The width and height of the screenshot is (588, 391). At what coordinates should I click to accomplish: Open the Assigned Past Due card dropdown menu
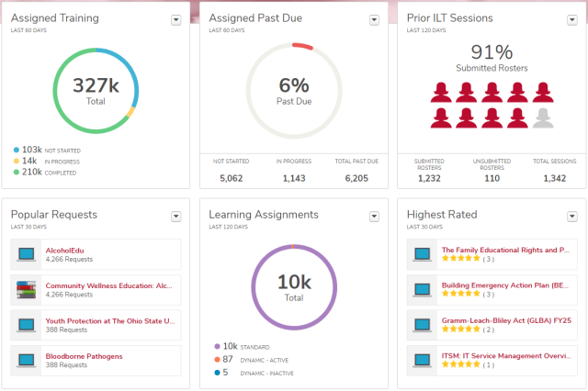(x=374, y=20)
